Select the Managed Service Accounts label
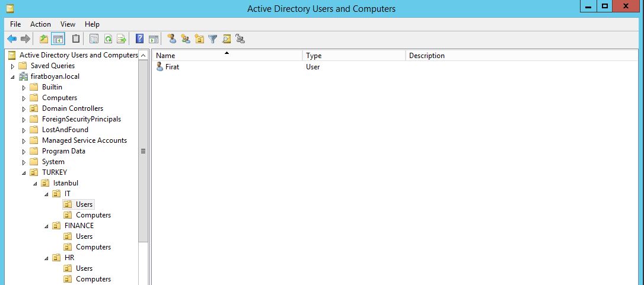This screenshot has width=644, height=285. point(84,140)
